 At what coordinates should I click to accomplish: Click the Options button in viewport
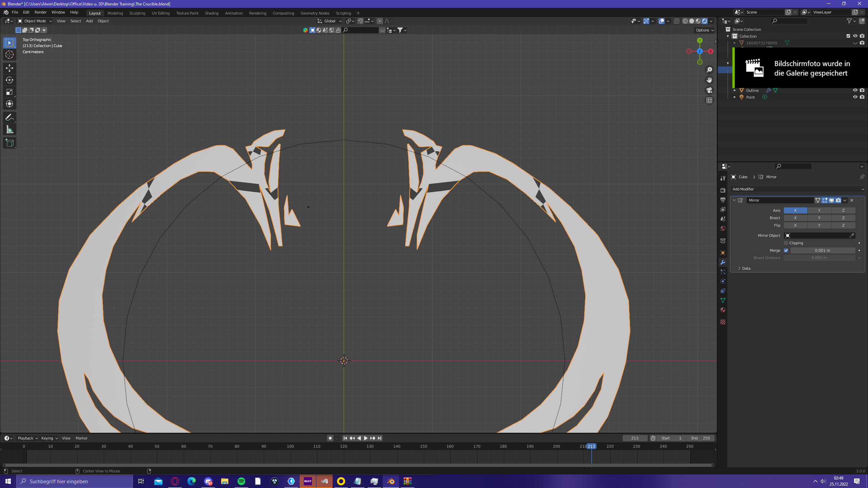[x=704, y=30]
